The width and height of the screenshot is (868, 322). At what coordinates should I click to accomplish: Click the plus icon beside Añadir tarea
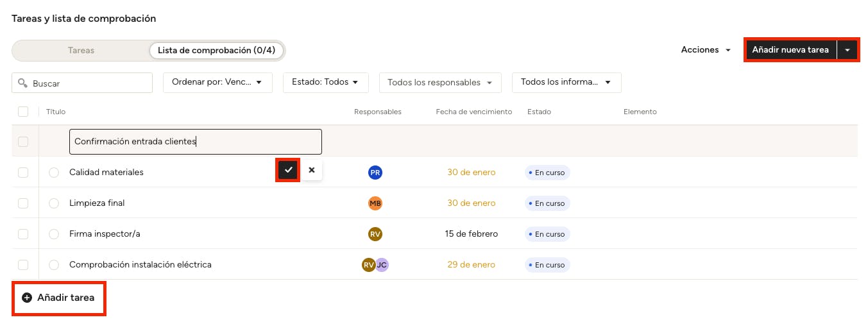(x=27, y=298)
